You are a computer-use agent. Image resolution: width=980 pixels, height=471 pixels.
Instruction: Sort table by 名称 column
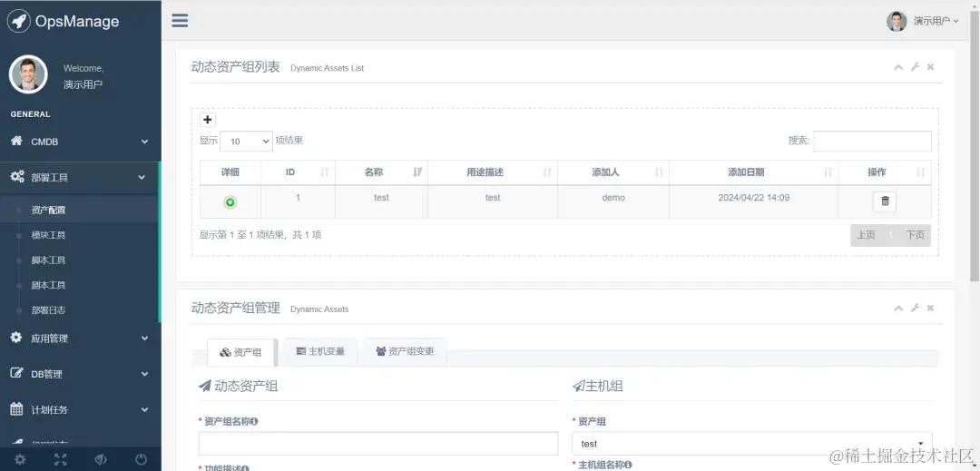pos(381,172)
